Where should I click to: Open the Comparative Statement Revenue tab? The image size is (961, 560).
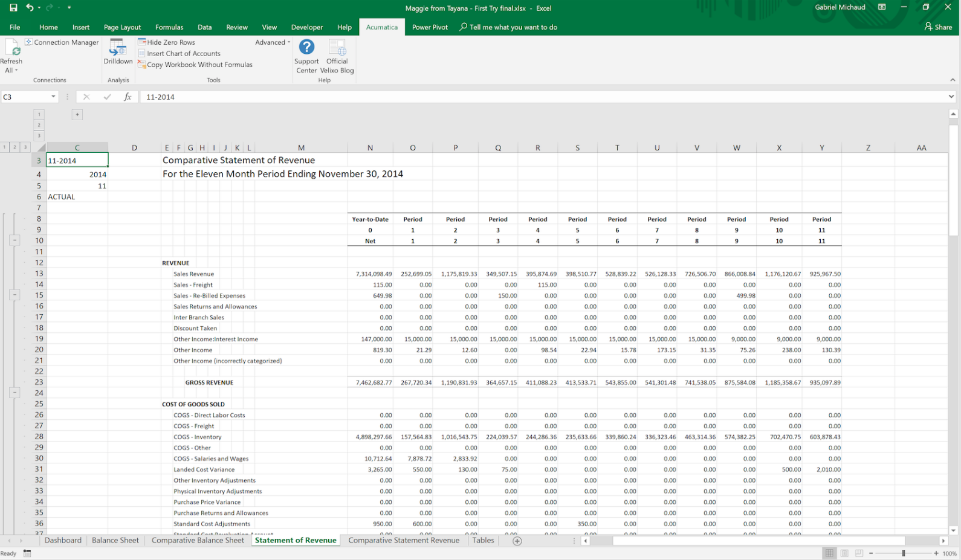(404, 541)
